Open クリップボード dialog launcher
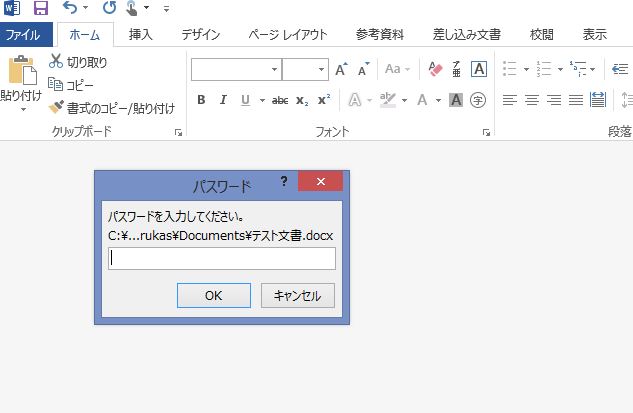Screen dimensions: 633x413 click(178, 132)
